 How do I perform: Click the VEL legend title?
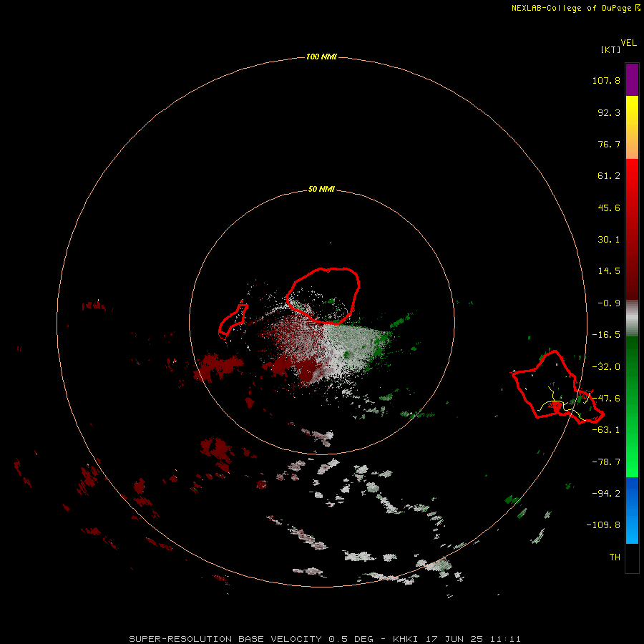pos(628,43)
